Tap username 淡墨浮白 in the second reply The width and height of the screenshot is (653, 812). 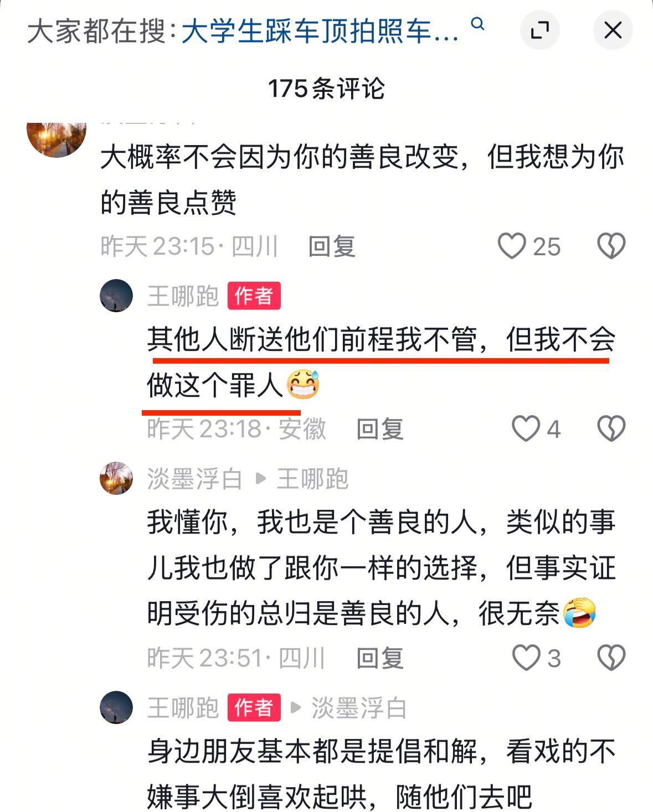pos(194,479)
